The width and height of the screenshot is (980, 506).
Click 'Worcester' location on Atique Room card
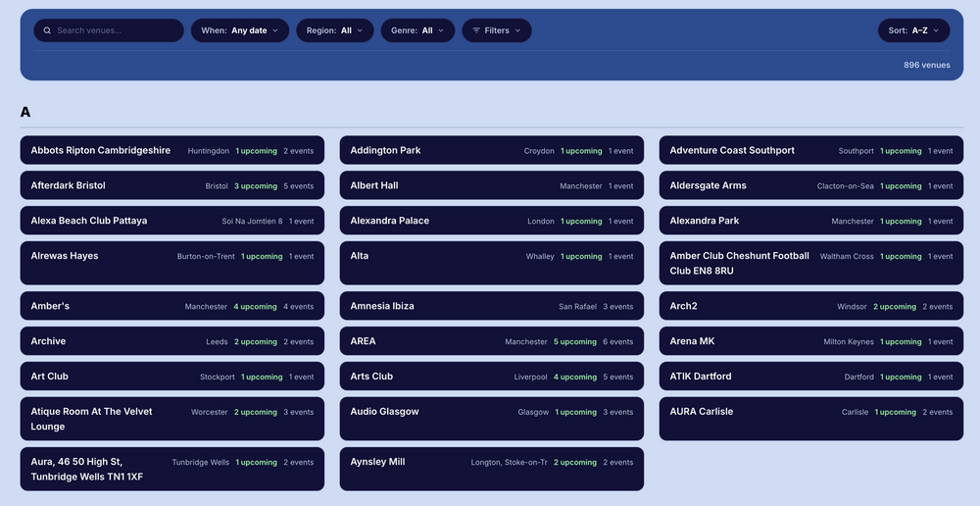210,412
